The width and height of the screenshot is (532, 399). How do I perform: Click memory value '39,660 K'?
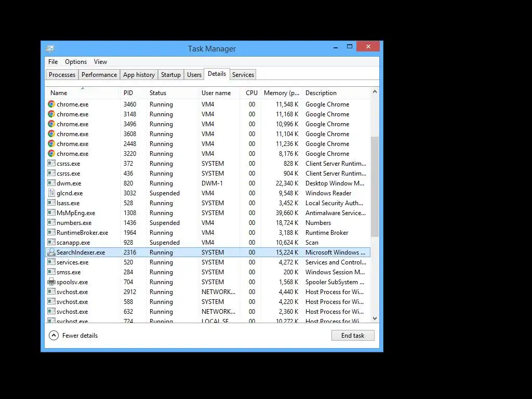[x=287, y=212]
